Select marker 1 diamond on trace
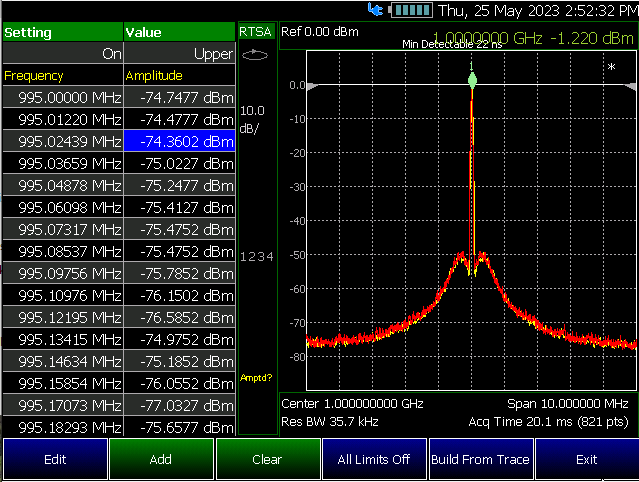The image size is (639, 482). (x=472, y=80)
